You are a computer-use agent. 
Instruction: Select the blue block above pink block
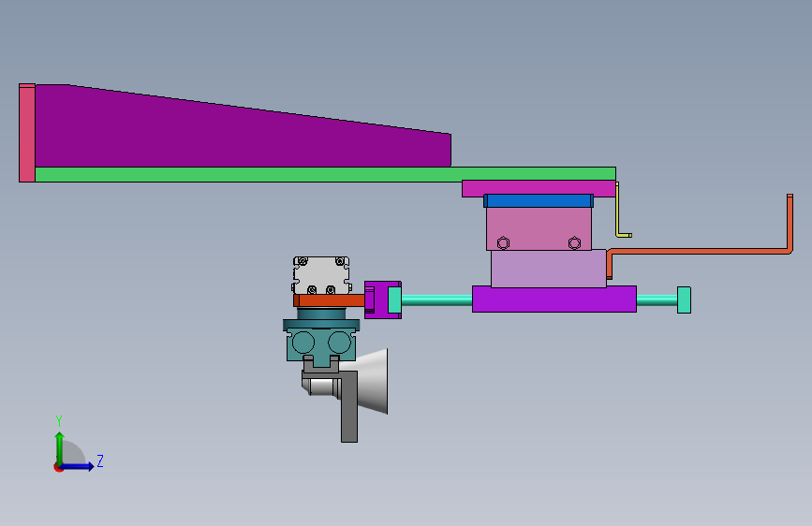539,201
